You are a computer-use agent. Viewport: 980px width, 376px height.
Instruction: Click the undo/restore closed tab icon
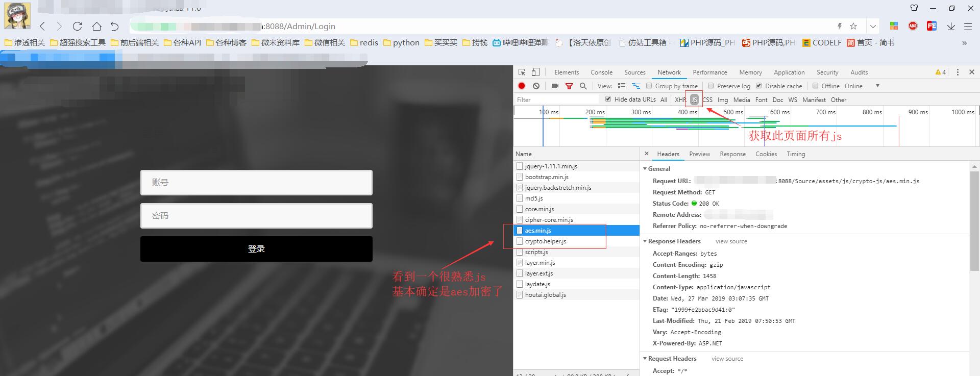point(115,26)
